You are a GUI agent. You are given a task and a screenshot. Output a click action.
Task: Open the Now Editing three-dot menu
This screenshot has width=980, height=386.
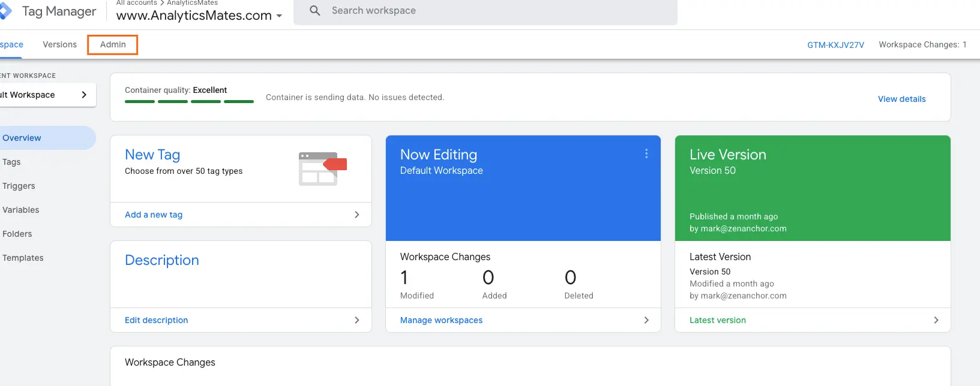[x=646, y=154]
